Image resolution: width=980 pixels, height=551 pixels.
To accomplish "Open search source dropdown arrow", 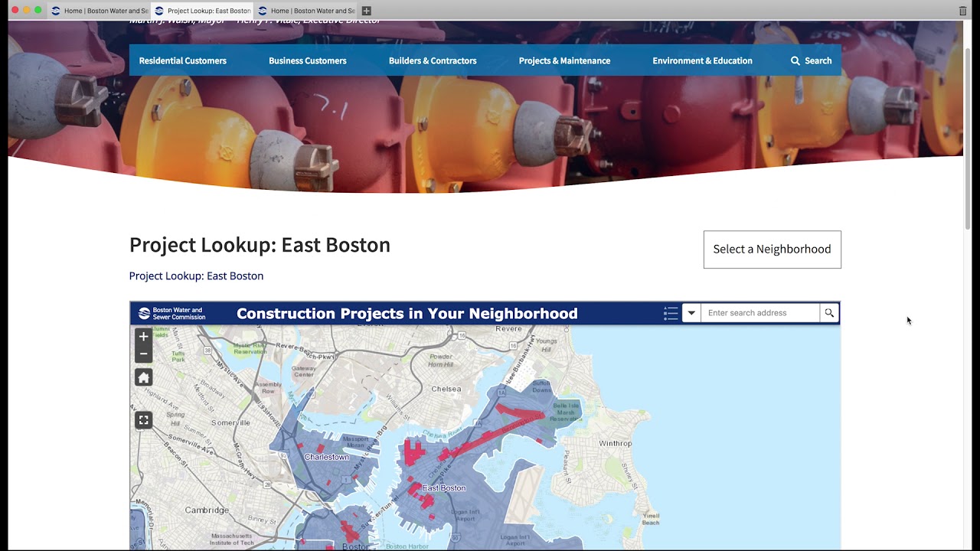I will click(691, 313).
